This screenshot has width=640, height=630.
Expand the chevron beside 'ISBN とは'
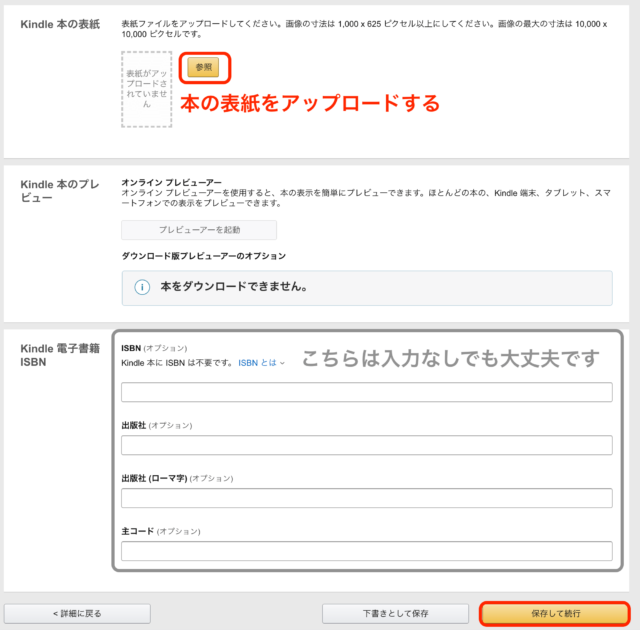pyautogui.click(x=282, y=363)
